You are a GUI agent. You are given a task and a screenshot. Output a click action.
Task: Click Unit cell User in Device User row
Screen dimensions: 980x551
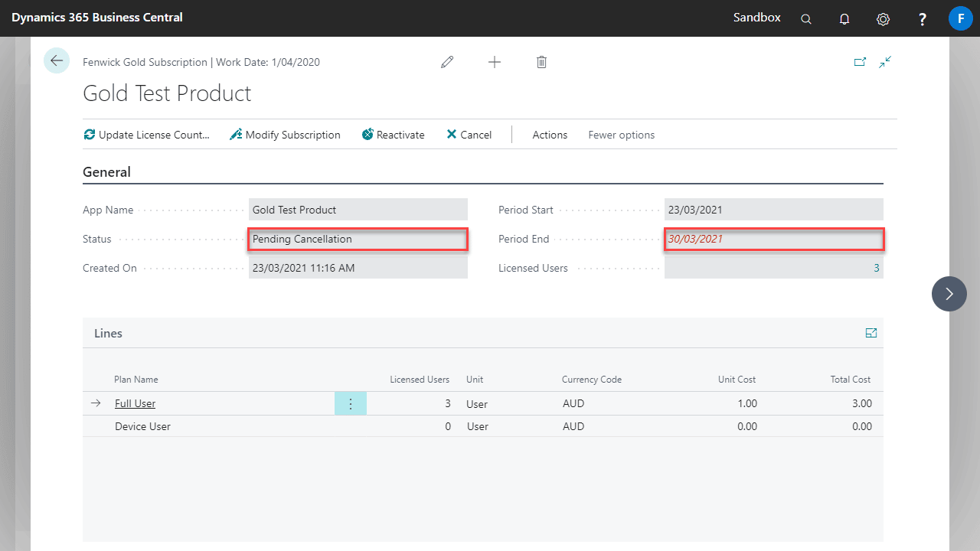click(477, 426)
